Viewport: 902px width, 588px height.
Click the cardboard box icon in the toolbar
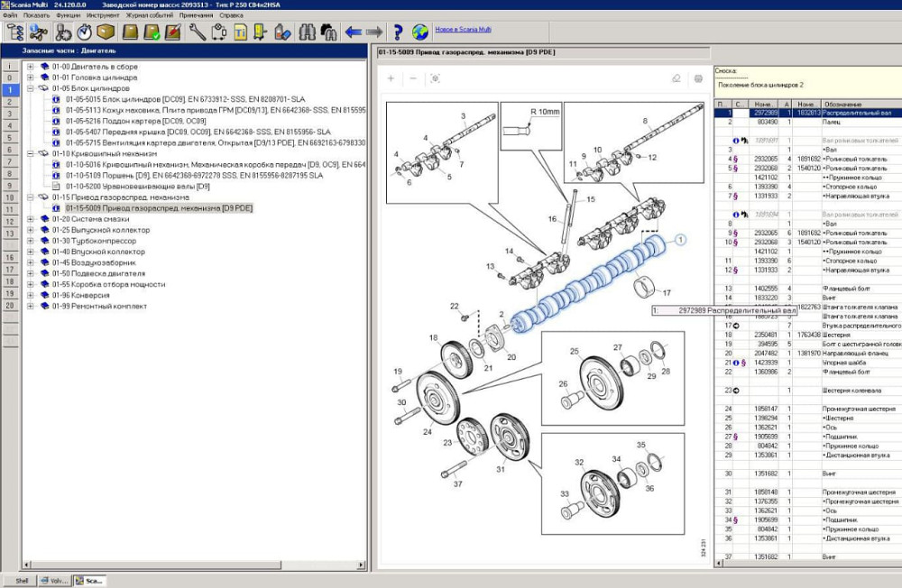point(106,32)
